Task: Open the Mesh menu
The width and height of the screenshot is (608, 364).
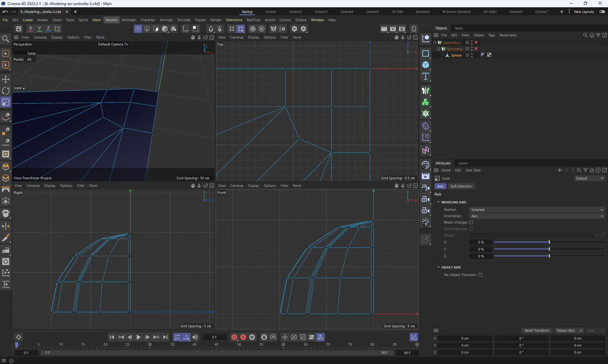Action: click(96, 20)
